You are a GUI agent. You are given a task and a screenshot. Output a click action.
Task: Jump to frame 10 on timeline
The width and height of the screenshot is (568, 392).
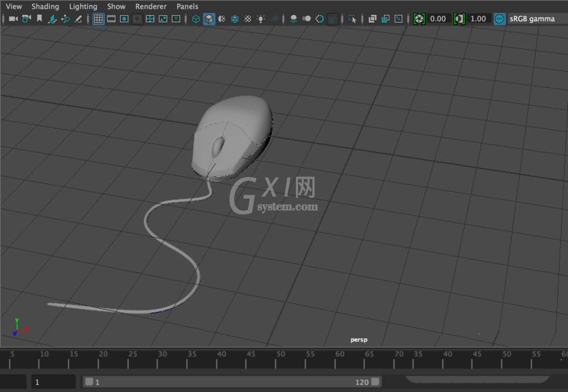(x=39, y=359)
